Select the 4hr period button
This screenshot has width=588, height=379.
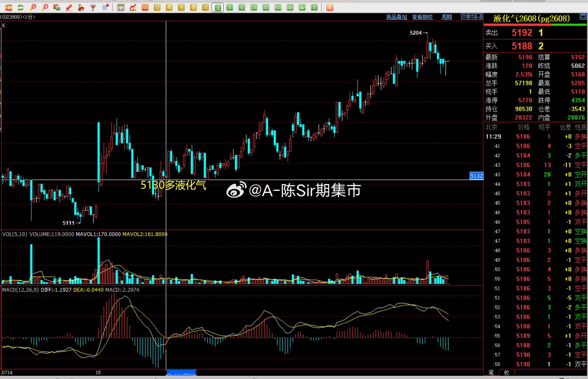click(x=302, y=7)
